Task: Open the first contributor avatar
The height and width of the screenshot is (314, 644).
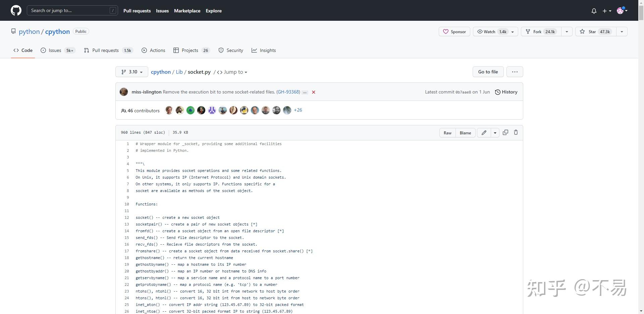Action: click(169, 110)
